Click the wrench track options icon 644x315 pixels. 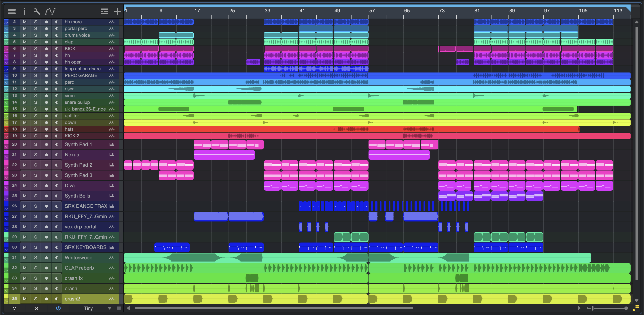click(x=37, y=11)
